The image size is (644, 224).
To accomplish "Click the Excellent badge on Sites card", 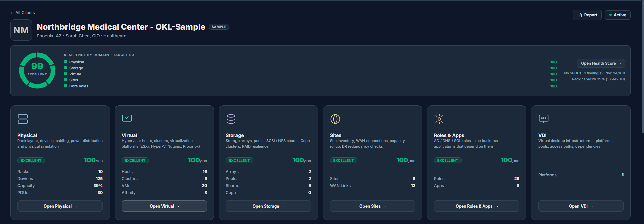I will pos(344,160).
